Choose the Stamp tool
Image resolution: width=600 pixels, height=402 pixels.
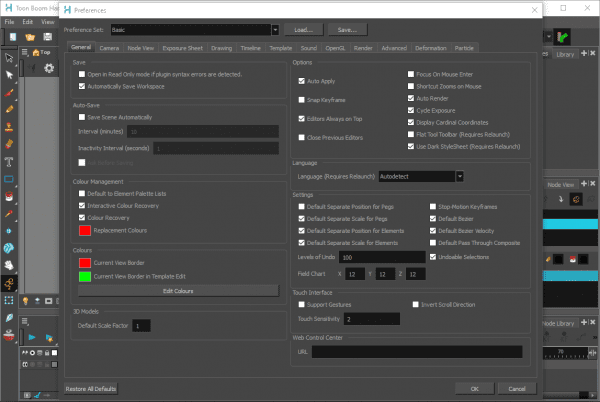(x=9, y=127)
